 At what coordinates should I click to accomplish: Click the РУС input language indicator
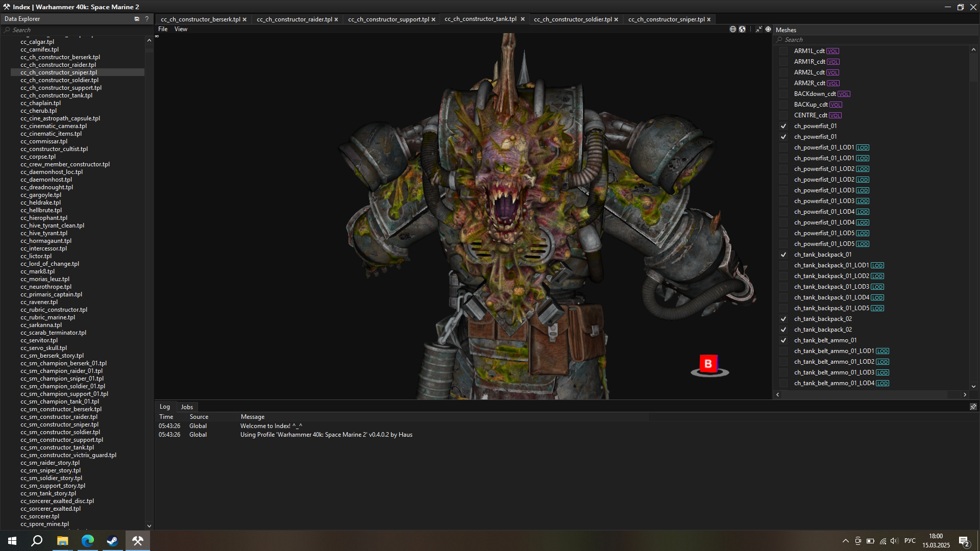(x=910, y=541)
